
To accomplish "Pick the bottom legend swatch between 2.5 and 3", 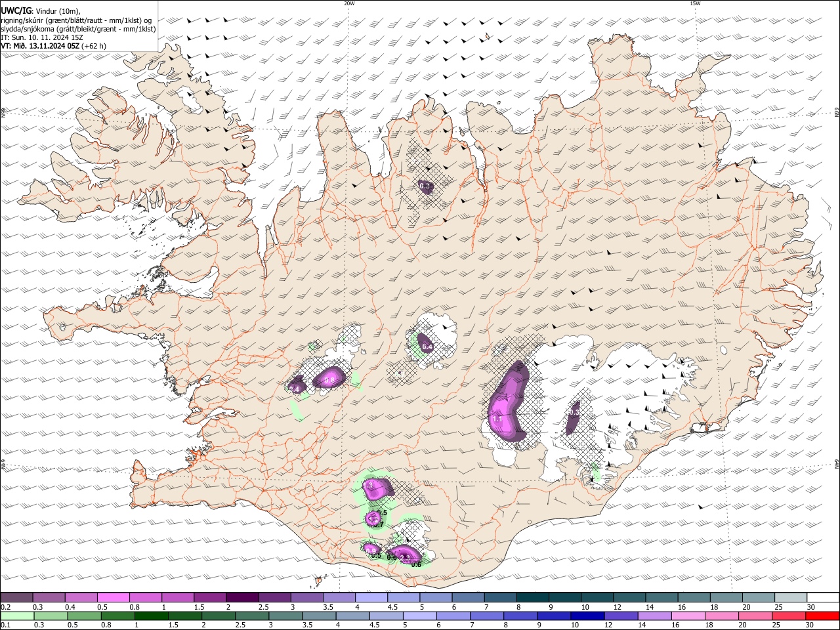I will [x=253, y=616].
